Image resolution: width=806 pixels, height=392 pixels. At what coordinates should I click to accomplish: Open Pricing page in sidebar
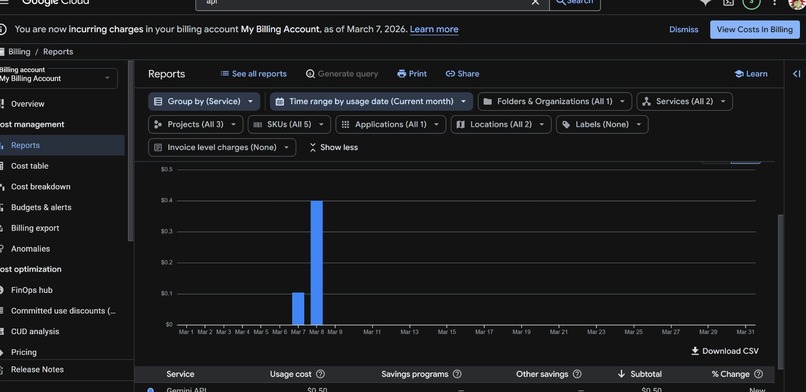[24, 352]
